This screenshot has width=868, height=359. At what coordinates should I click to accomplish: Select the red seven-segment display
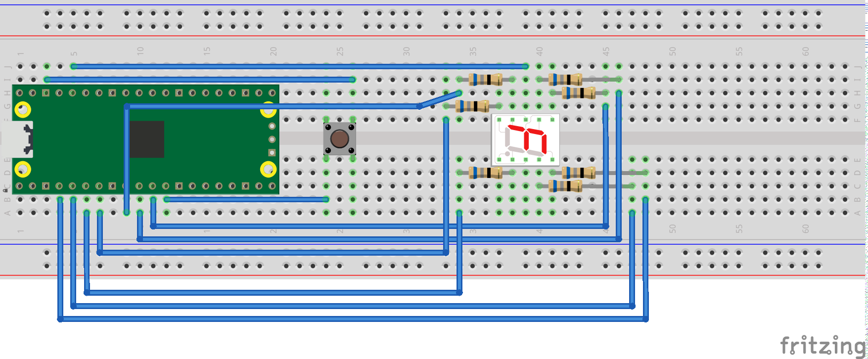click(526, 140)
